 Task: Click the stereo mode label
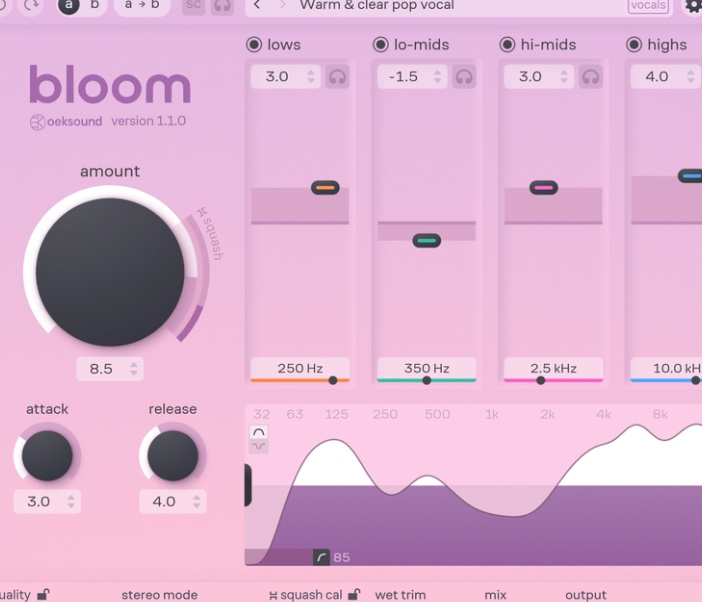(159, 595)
